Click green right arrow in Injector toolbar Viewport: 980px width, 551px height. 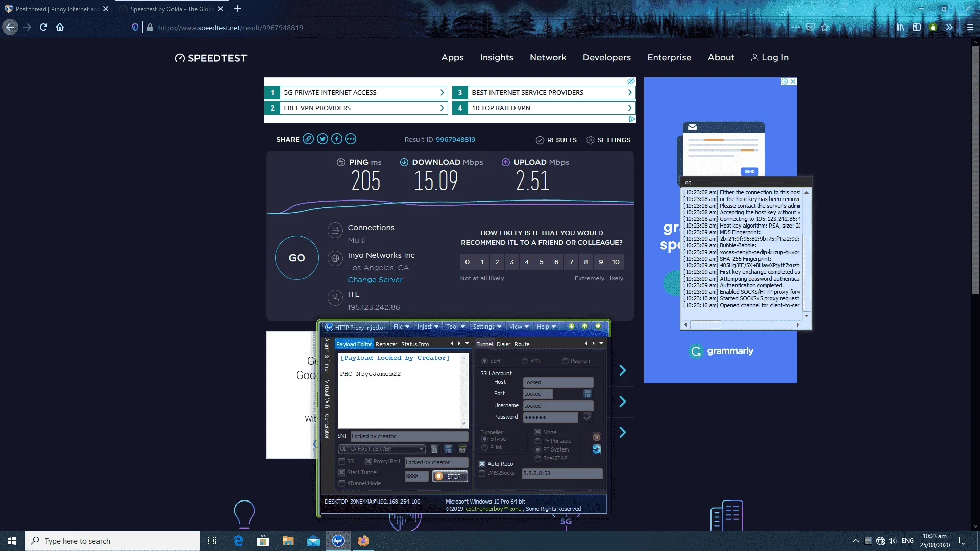click(x=598, y=327)
